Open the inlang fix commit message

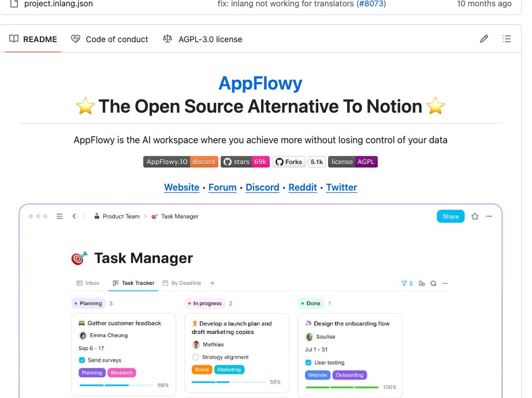[287, 3]
